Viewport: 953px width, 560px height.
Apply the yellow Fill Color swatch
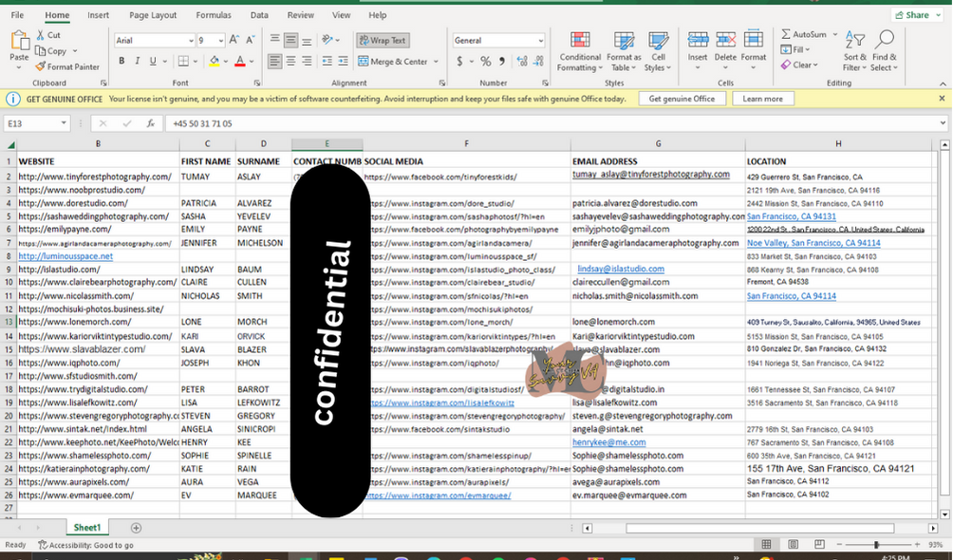[x=214, y=62]
